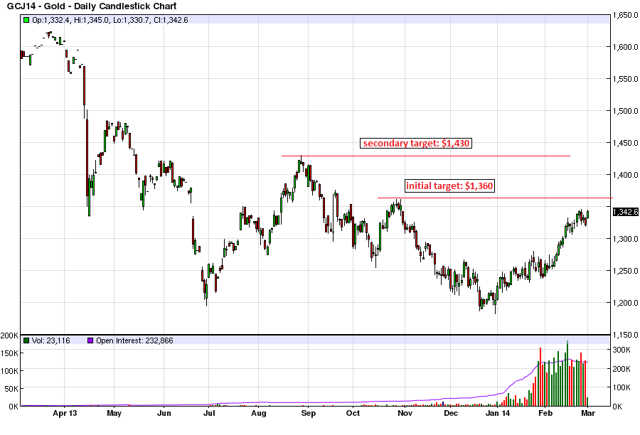Click the 1,450.0 price axis label

[625, 143]
